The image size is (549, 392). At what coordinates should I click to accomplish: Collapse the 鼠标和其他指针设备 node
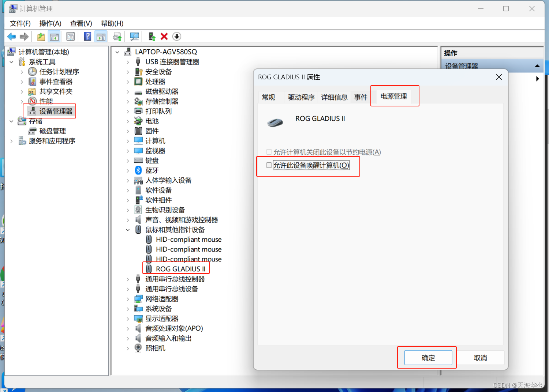(x=128, y=230)
